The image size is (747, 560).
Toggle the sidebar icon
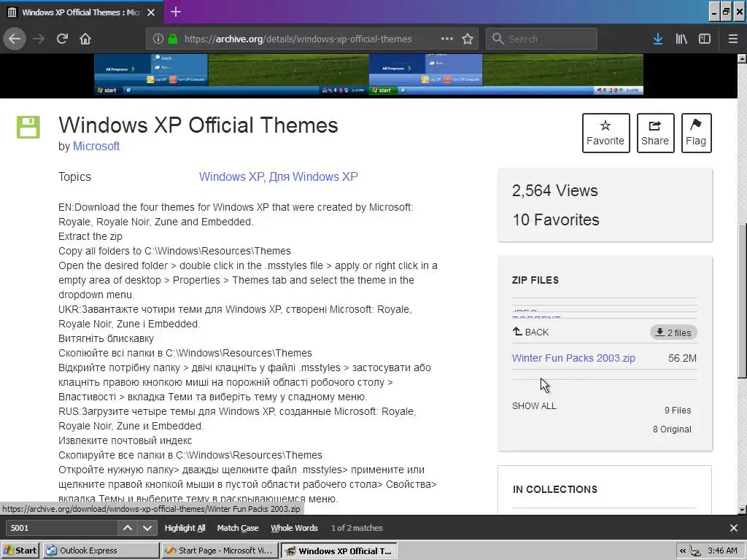click(705, 39)
